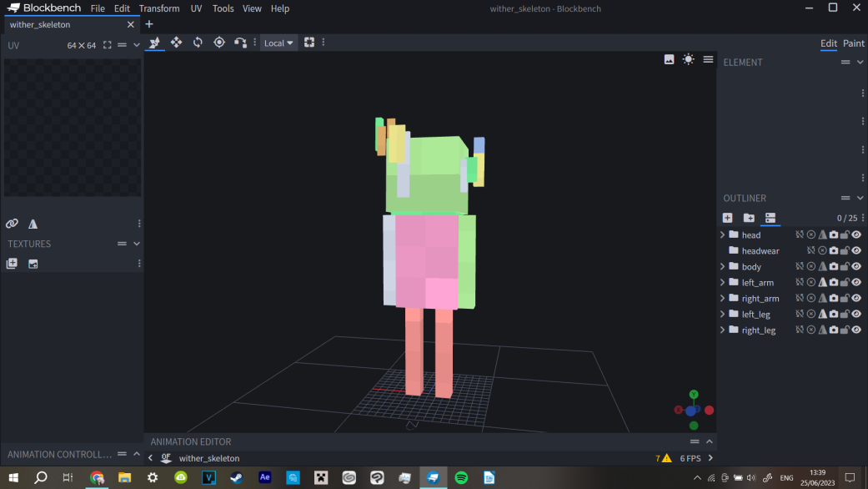Collapse the Animation Editor panel
The image size is (868, 489).
pos(708,441)
